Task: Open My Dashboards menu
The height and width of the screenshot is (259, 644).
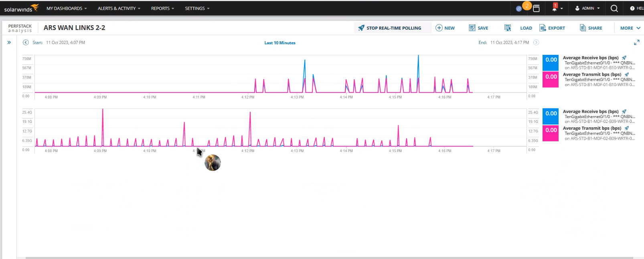Action: 67,8
